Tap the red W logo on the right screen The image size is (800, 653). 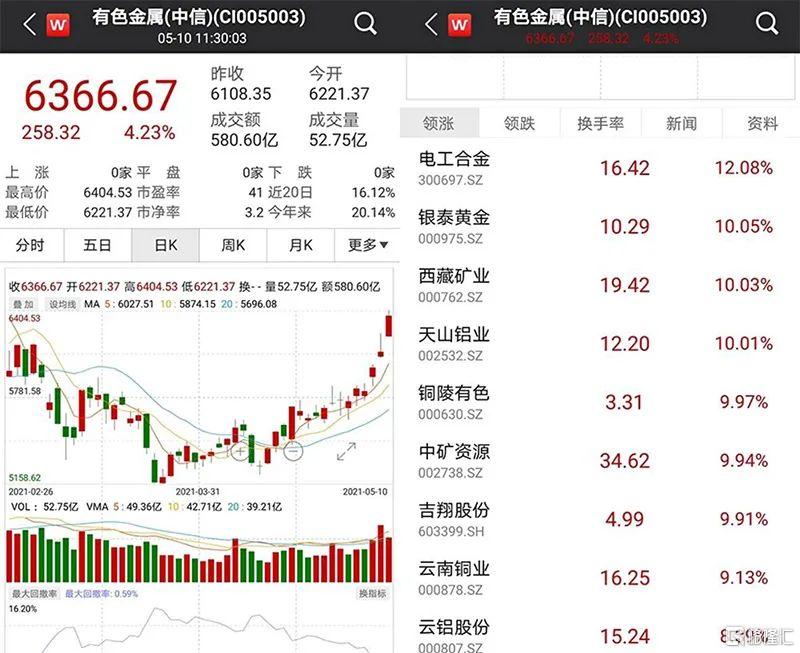460,24
